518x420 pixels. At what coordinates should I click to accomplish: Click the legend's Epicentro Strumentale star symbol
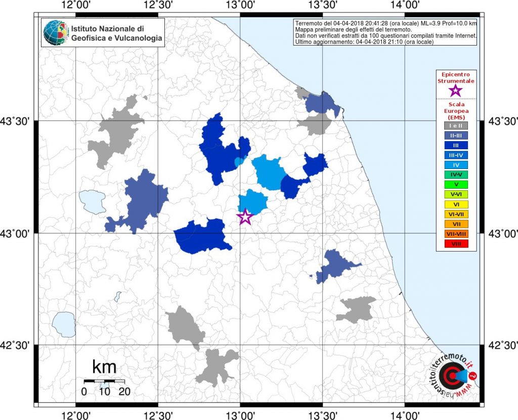tap(456, 90)
